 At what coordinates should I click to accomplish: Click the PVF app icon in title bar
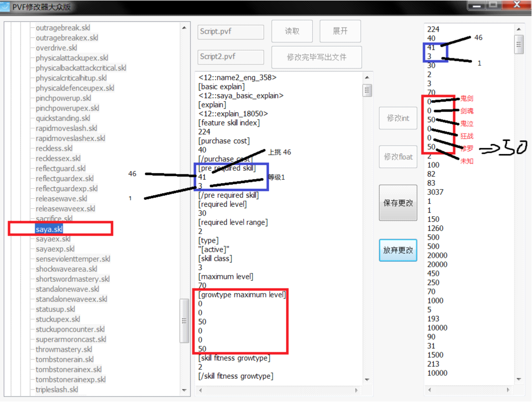tap(5, 6)
